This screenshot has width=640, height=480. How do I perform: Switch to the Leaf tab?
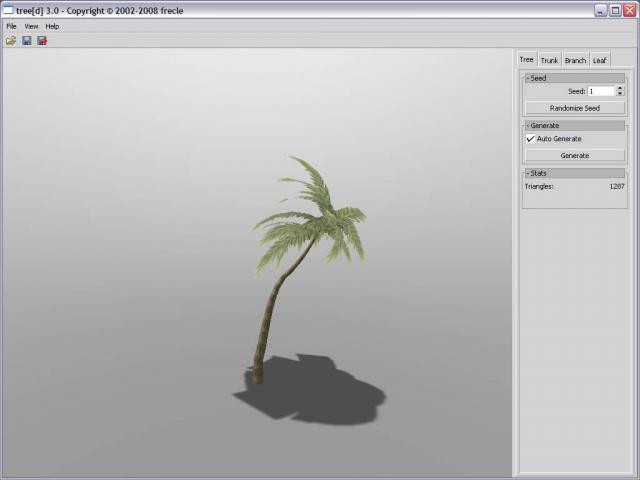[600, 61]
